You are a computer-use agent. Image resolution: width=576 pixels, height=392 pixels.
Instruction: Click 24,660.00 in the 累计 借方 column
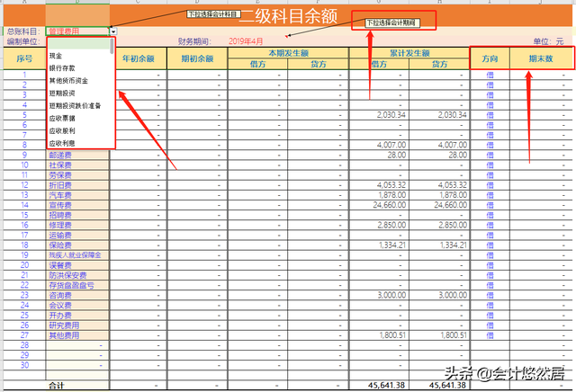click(x=390, y=205)
